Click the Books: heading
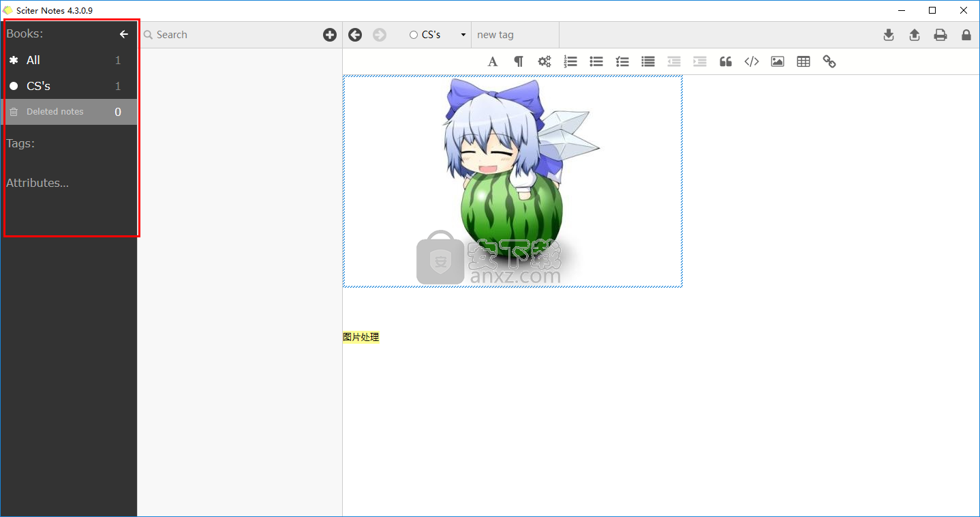 coord(25,33)
